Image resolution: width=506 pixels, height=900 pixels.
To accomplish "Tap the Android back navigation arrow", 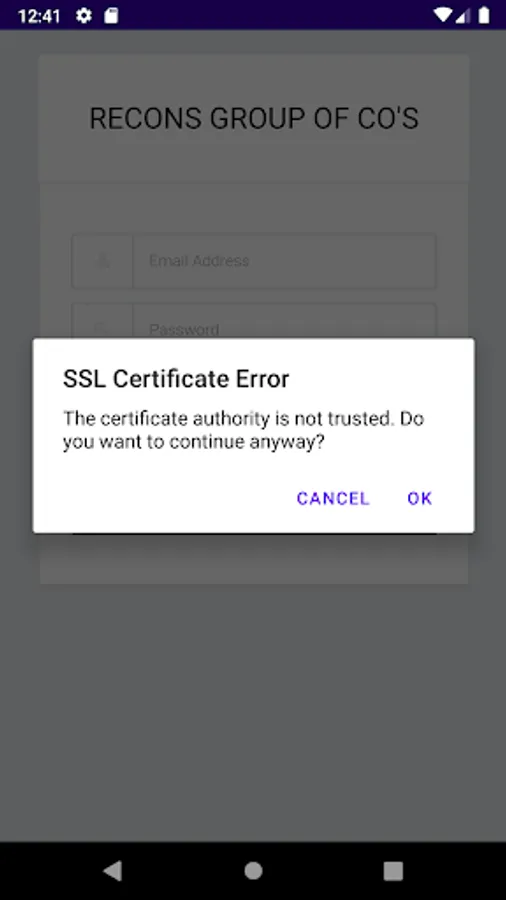I will pyautogui.click(x=112, y=871).
